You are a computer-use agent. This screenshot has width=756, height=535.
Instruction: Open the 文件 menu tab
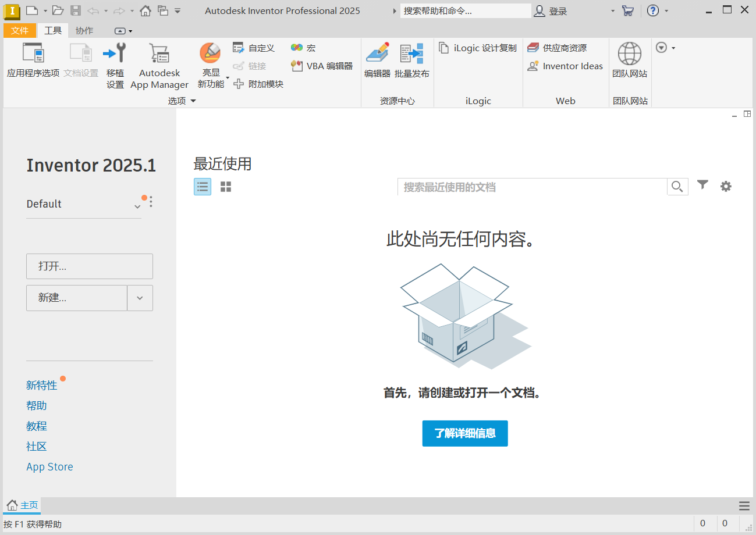pos(20,31)
